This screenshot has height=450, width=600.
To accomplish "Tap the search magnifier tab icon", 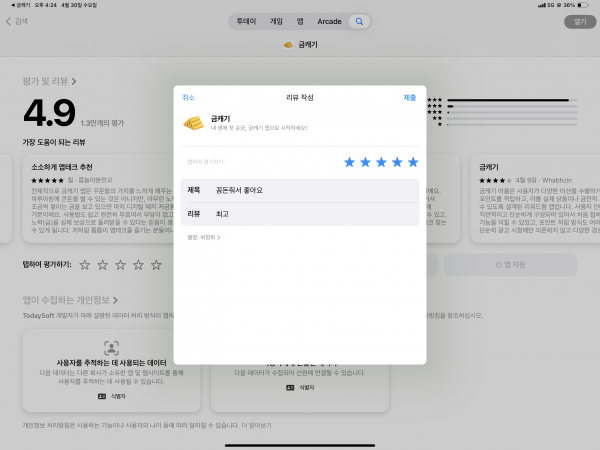I will (x=359, y=21).
